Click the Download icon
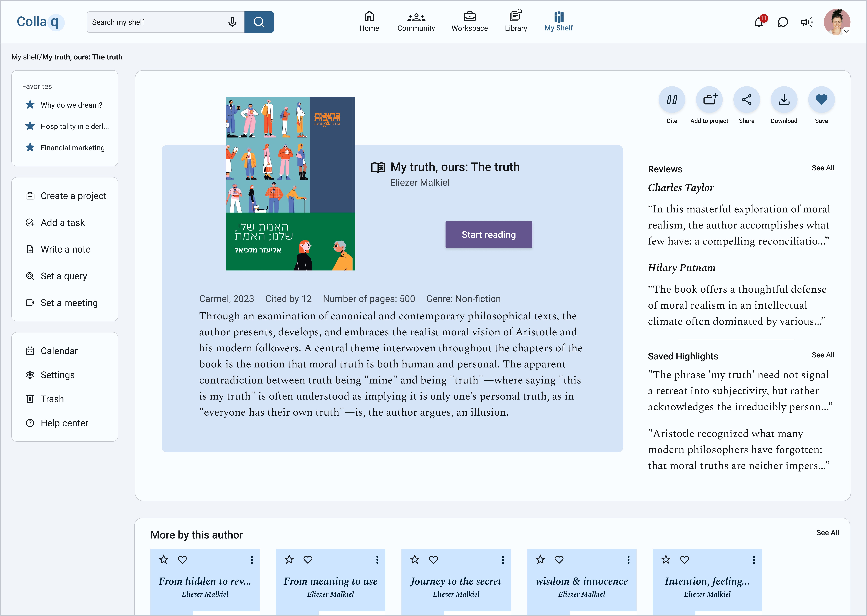The width and height of the screenshot is (867, 616). click(784, 100)
